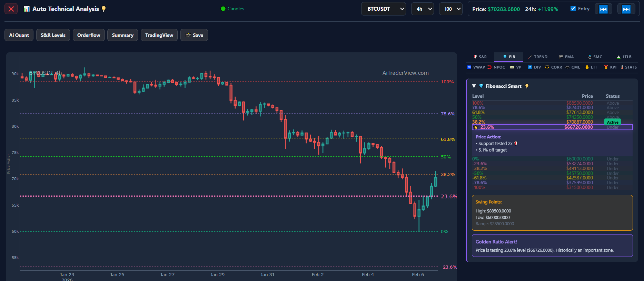This screenshot has height=281, width=644.
Task: Select the CORR scales indicator
Action: pyautogui.click(x=553, y=67)
